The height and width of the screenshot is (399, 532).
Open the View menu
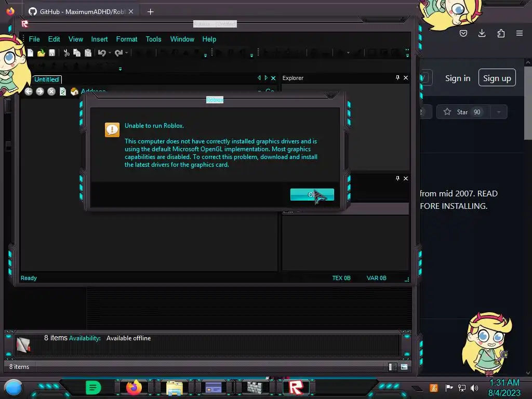76,39
